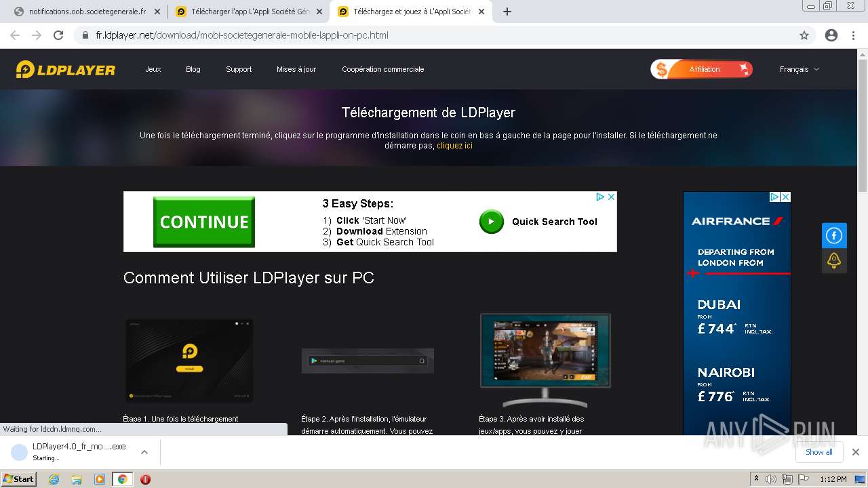The width and height of the screenshot is (868, 488).
Task: Close the Télécharger l'app L'Appli tab
Action: click(x=319, y=12)
